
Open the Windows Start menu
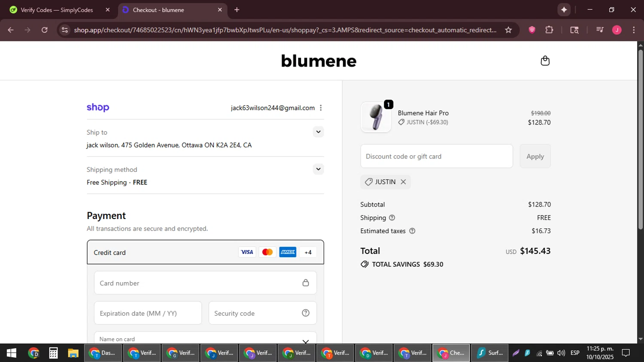(11, 353)
